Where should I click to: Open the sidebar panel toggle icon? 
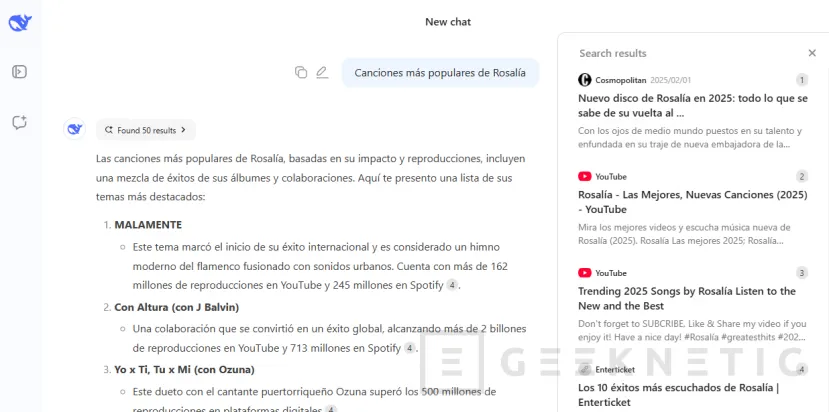(x=20, y=71)
